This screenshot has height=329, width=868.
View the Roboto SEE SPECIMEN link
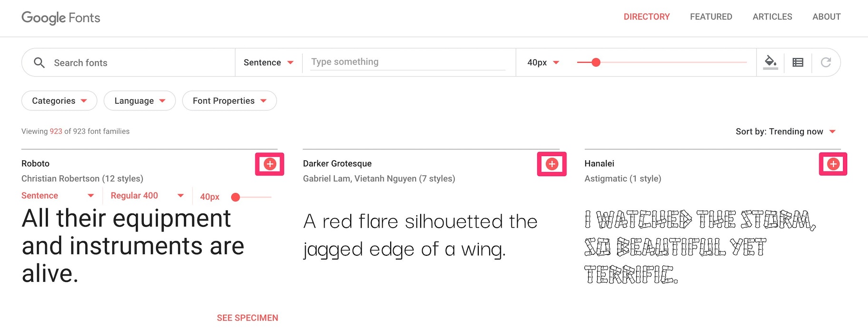click(x=247, y=318)
